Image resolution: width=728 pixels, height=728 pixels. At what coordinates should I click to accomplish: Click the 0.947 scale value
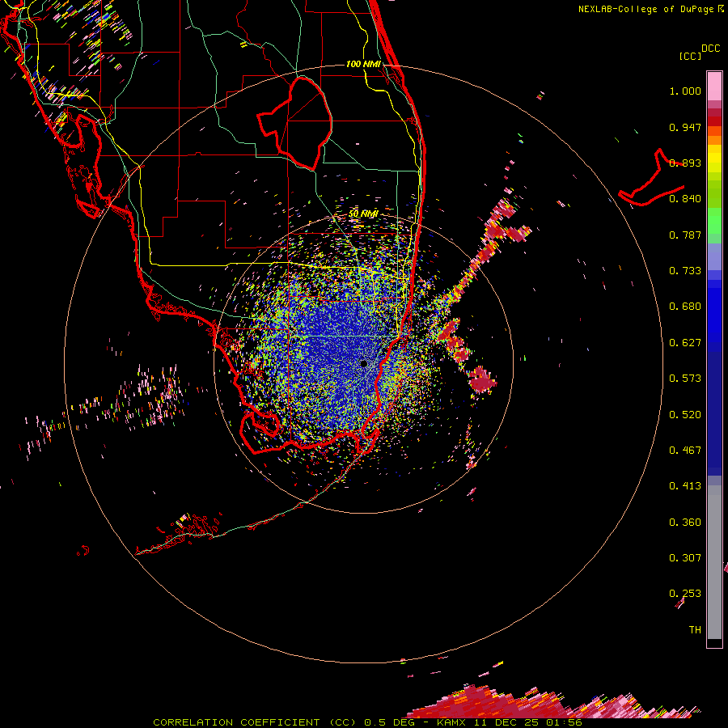[685, 127]
